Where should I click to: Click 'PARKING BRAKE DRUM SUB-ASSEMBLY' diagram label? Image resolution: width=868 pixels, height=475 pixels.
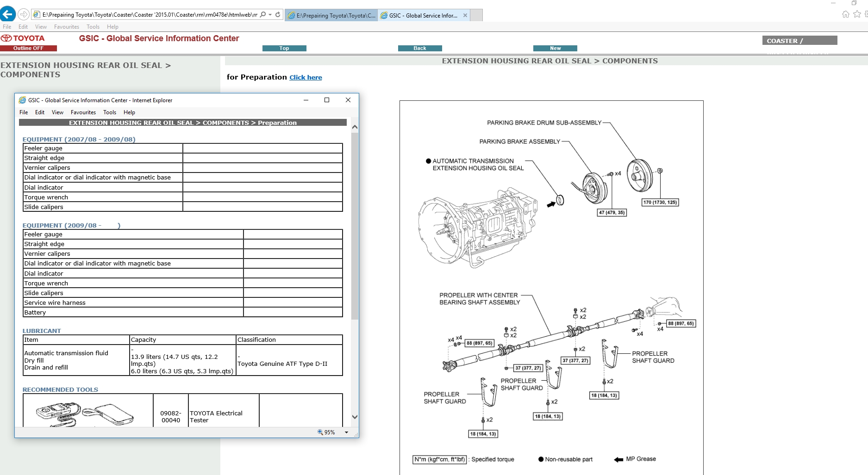pyautogui.click(x=544, y=123)
